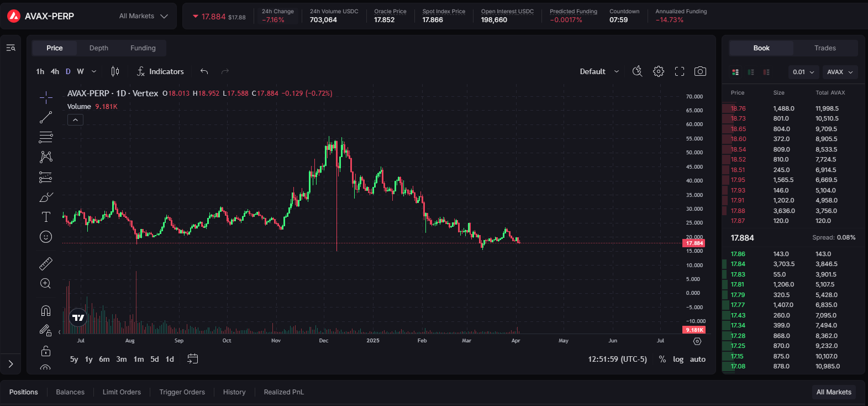Expand more timeframe intervals dropdown
This screenshot has width=868, height=406.
tap(94, 71)
